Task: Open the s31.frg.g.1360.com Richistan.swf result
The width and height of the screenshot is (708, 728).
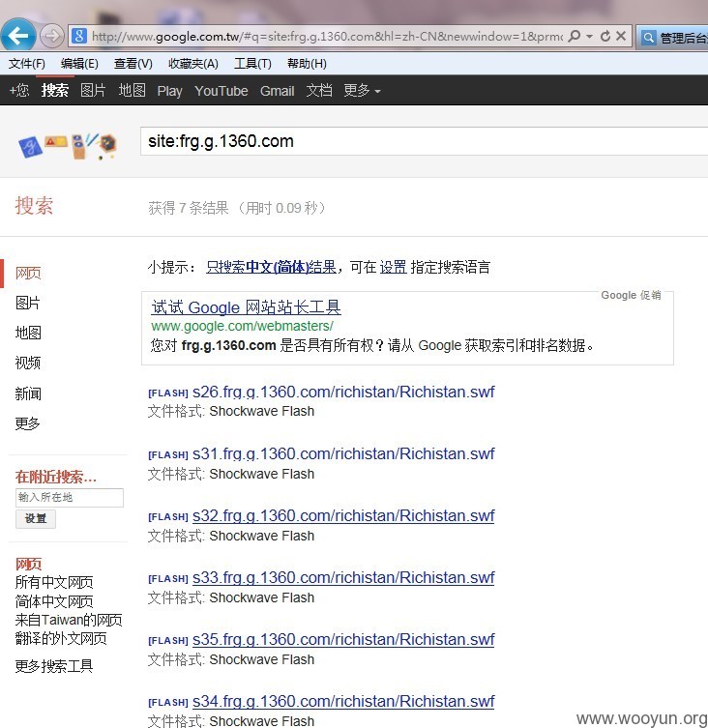Action: point(343,453)
